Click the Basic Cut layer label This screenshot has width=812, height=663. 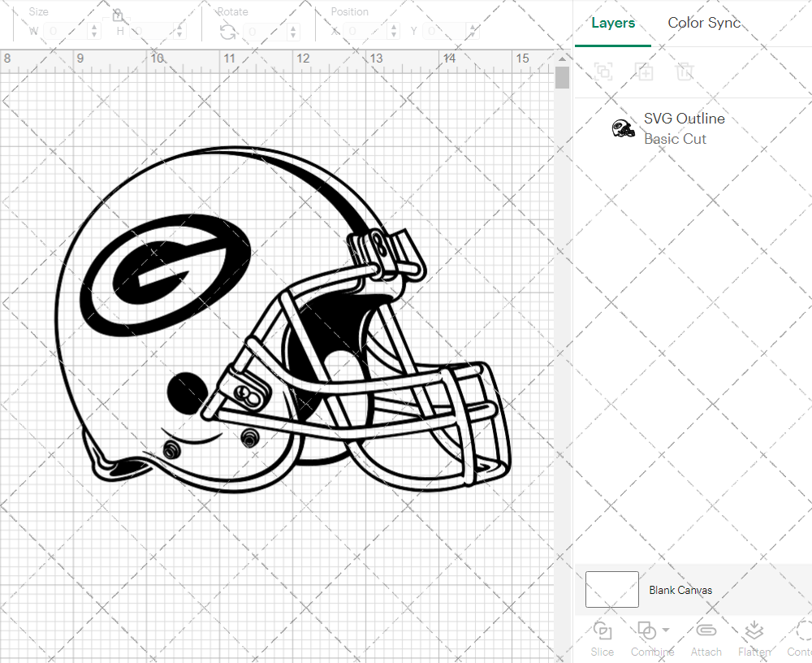(675, 139)
